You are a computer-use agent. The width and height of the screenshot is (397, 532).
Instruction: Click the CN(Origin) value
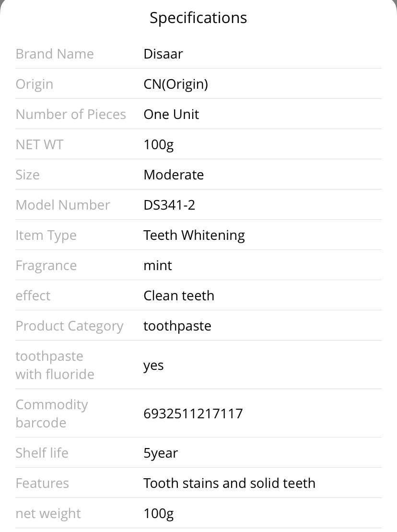[176, 84]
